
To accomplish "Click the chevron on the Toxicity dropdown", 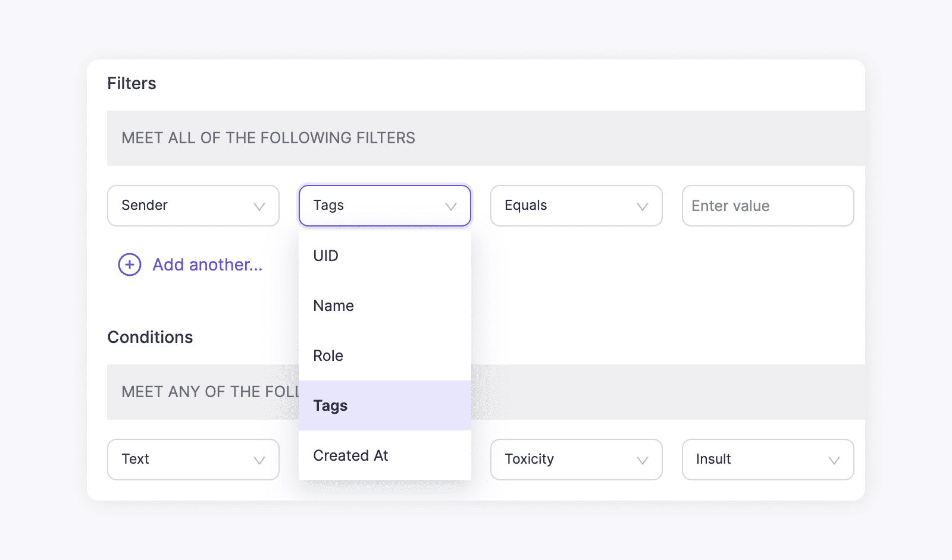I will tap(641, 460).
